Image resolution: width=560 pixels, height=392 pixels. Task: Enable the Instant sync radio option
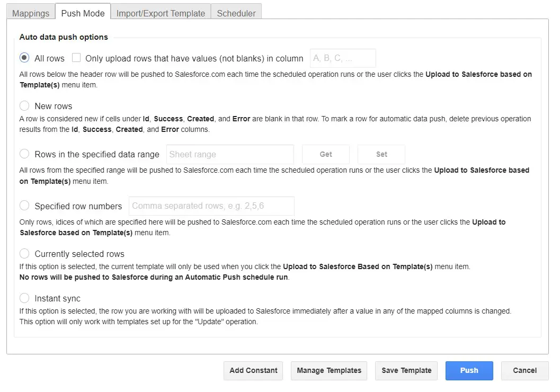(x=24, y=298)
